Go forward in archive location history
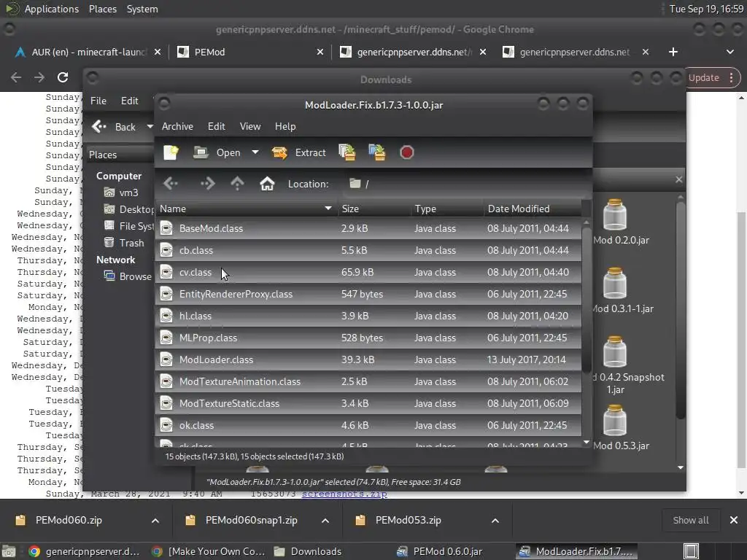 coord(207,183)
